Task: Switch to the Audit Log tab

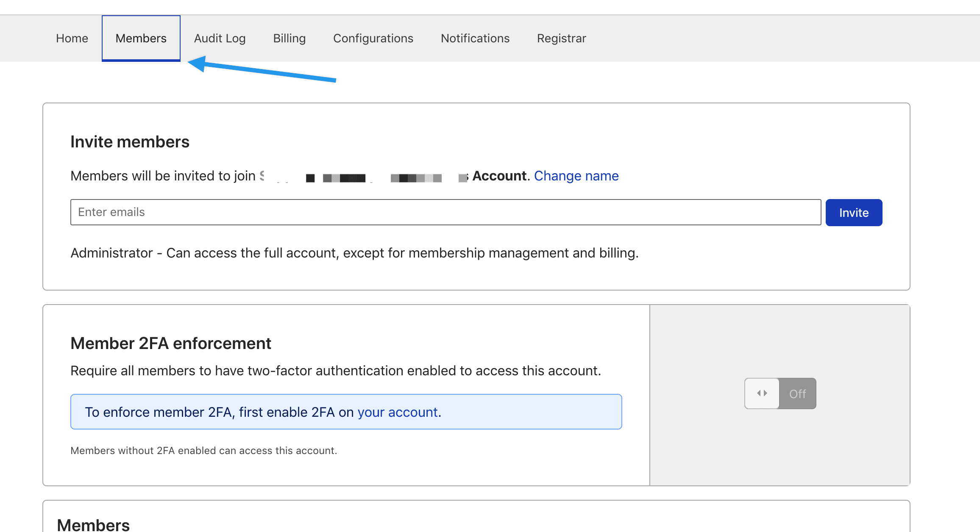Action: [x=220, y=38]
